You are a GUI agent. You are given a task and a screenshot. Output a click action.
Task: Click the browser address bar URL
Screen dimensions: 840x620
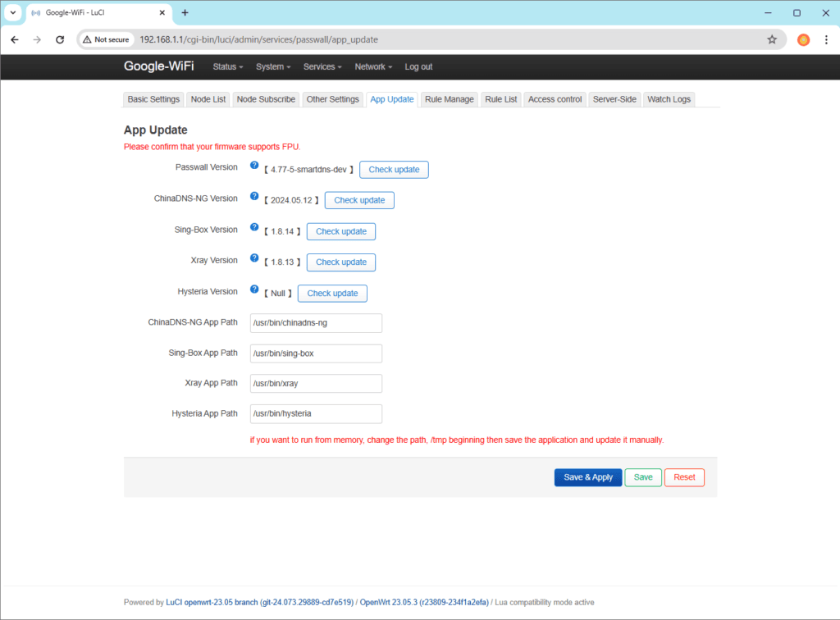[x=258, y=39]
